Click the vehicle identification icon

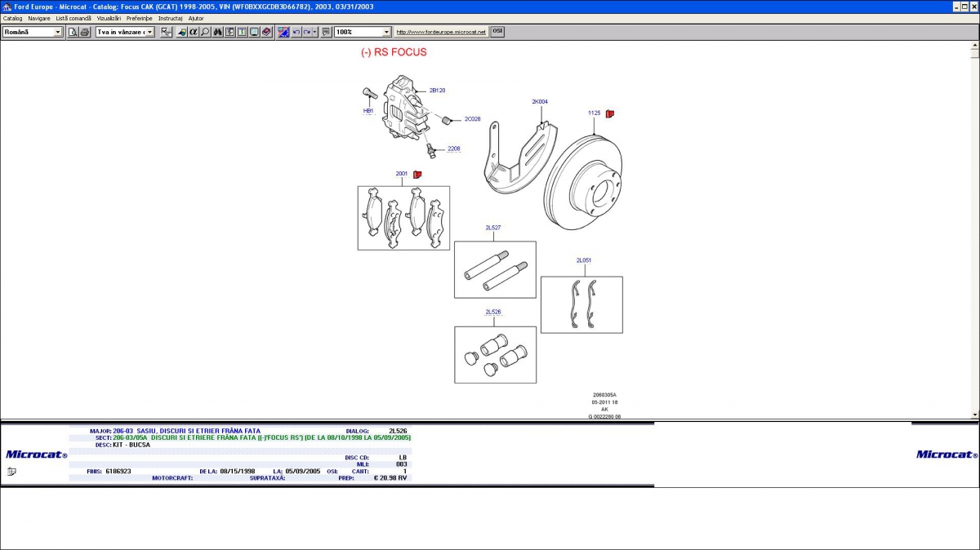click(182, 32)
